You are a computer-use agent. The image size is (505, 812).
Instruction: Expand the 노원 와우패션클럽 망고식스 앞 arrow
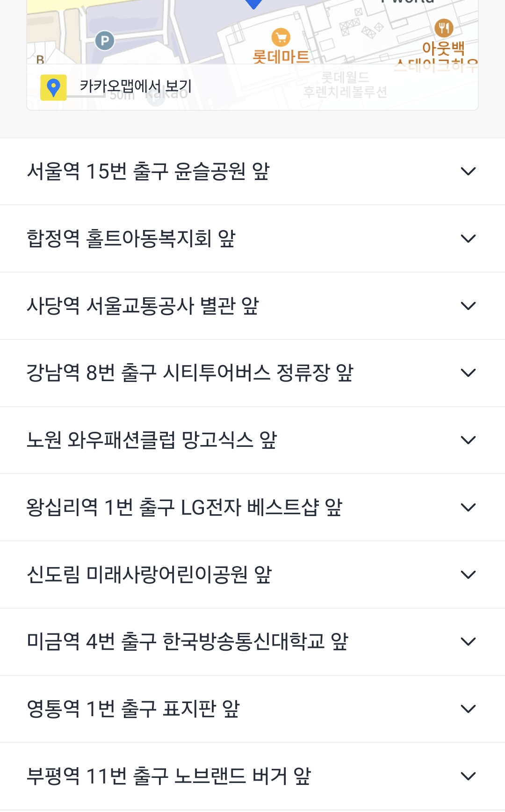click(468, 440)
